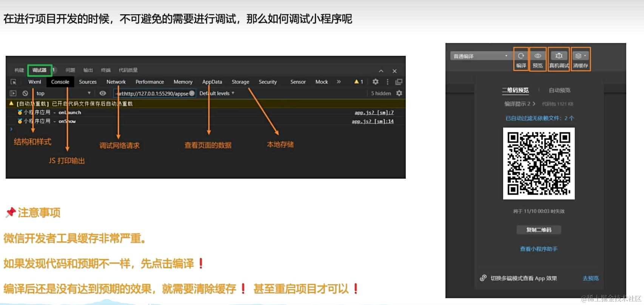Click the link icon beside 切换多端模式

483,278
